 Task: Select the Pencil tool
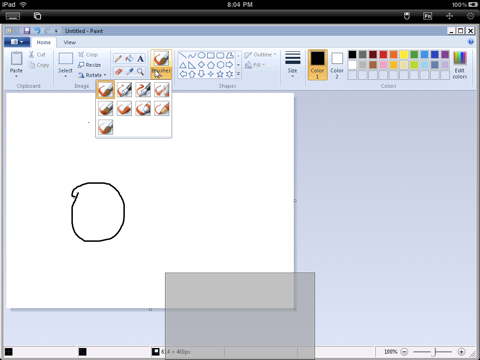[x=118, y=59]
